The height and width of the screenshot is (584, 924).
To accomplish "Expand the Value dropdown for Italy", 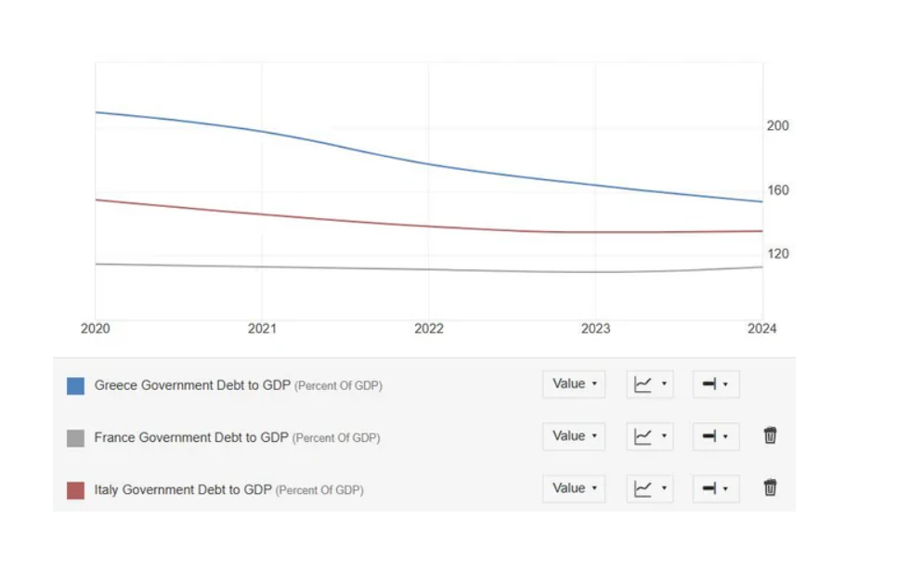I will coord(574,487).
